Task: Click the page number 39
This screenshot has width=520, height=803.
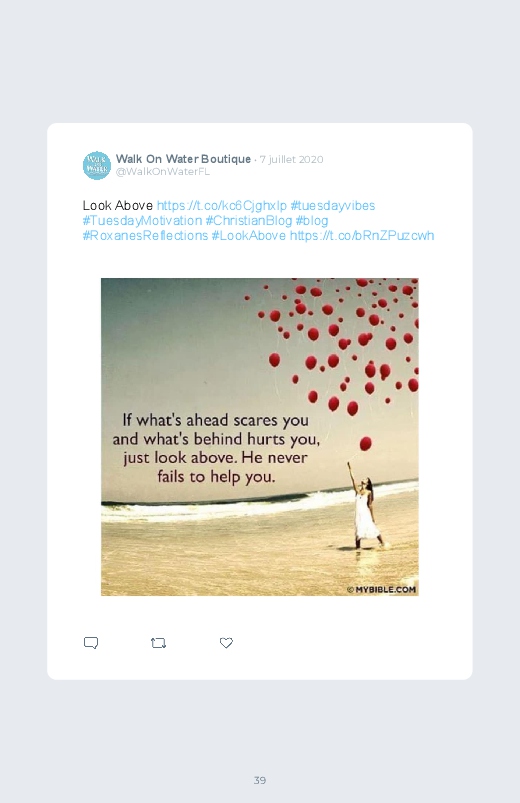Action: (260, 780)
